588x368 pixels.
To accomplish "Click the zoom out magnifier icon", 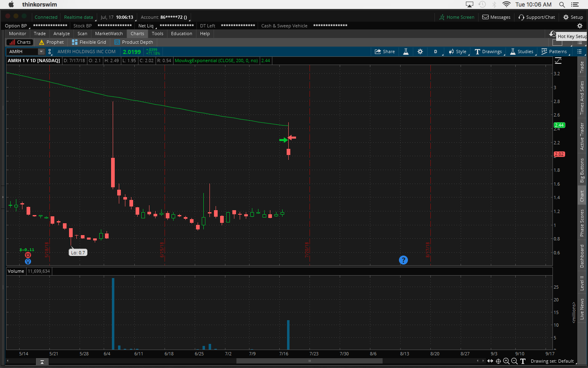I will [514, 361].
